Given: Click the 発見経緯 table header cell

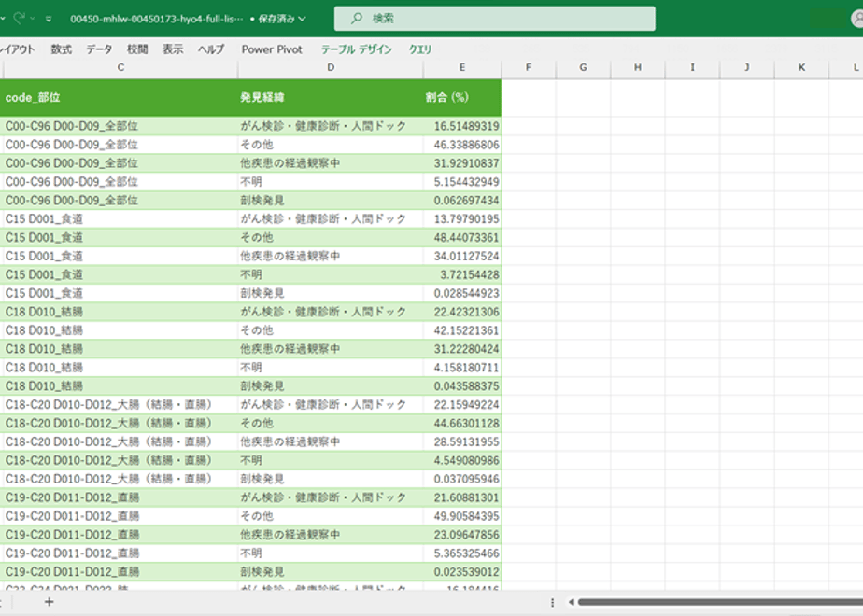Looking at the screenshot, I should tap(331, 97).
